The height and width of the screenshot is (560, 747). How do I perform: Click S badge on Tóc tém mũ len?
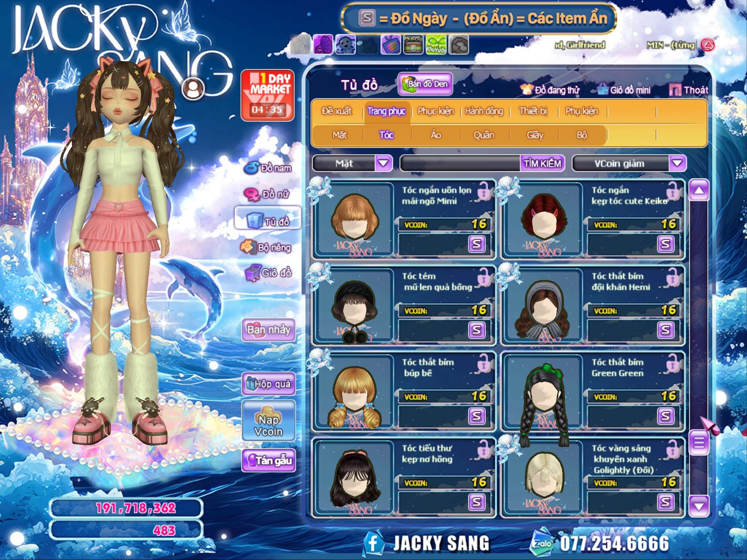477,330
